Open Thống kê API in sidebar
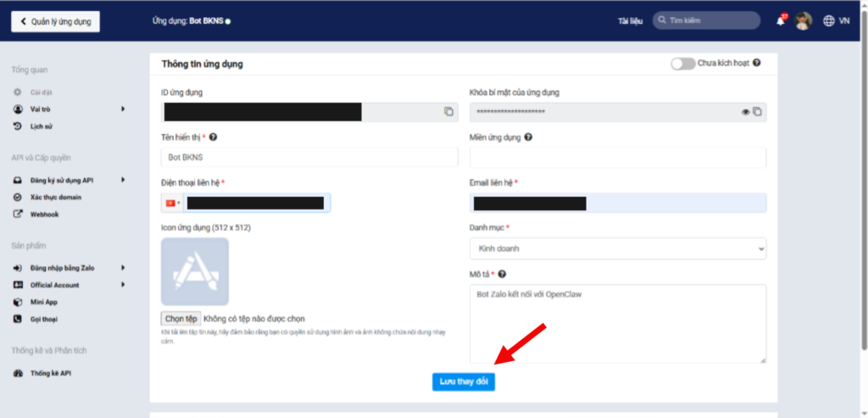 [50, 373]
